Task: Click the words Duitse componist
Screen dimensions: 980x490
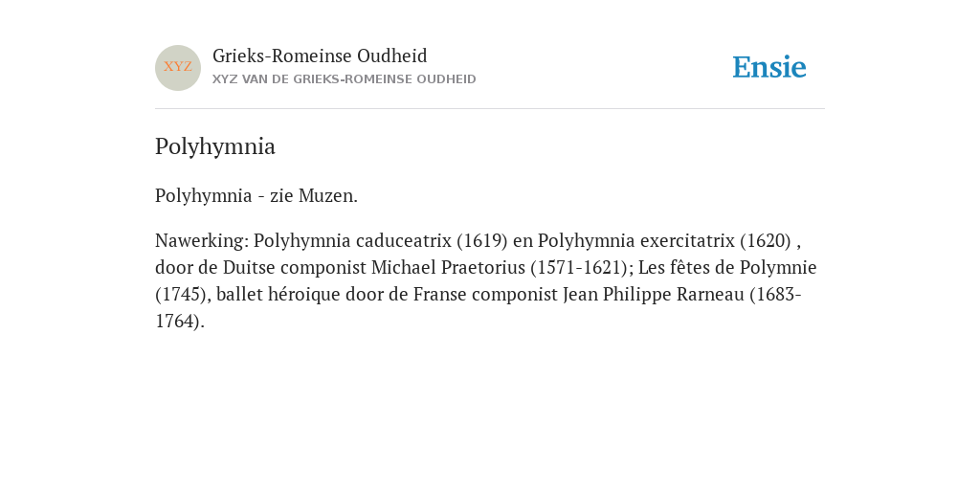Action: tap(295, 268)
